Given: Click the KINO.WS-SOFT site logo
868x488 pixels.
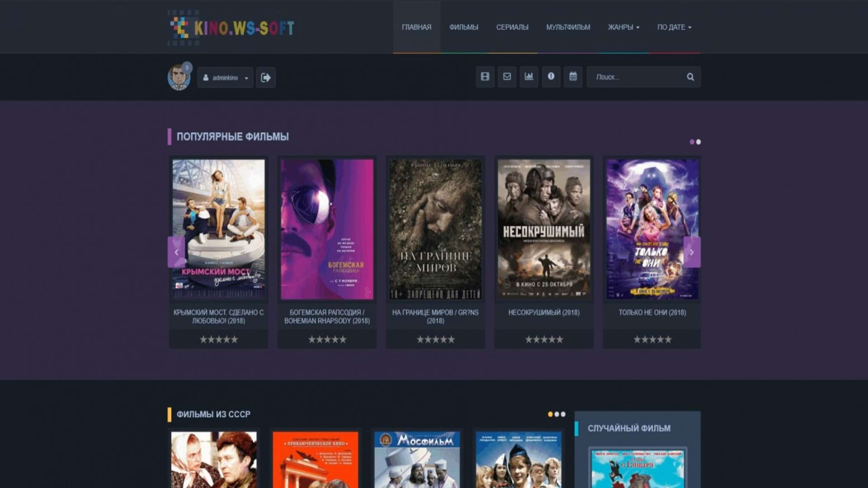Looking at the screenshot, I should pos(231,28).
